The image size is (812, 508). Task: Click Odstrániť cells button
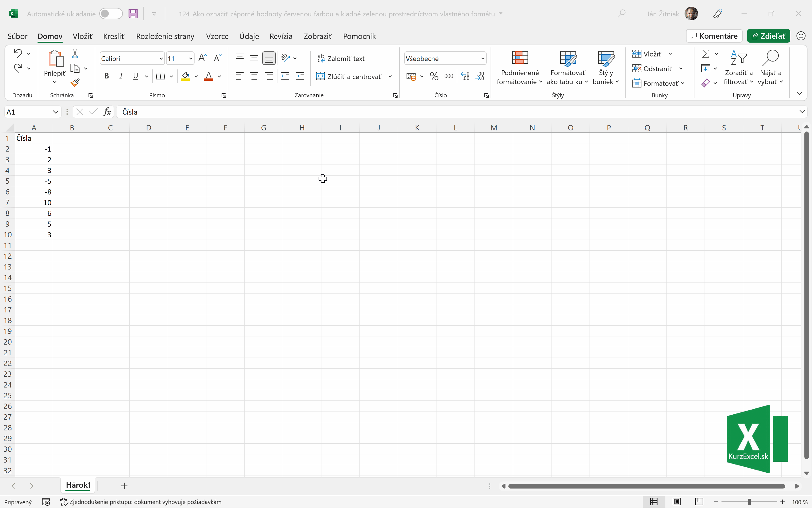[652, 69]
